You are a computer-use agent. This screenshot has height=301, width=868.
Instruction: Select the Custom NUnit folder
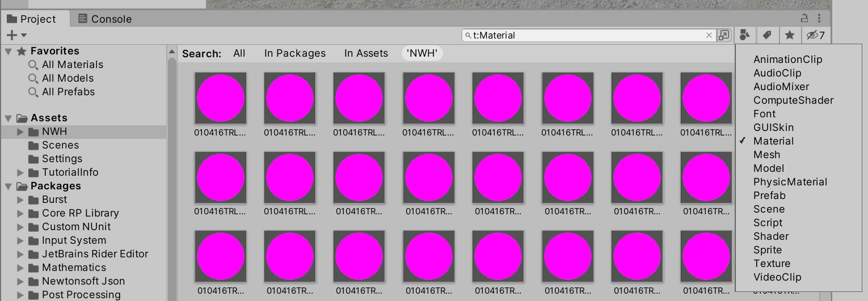point(76,227)
